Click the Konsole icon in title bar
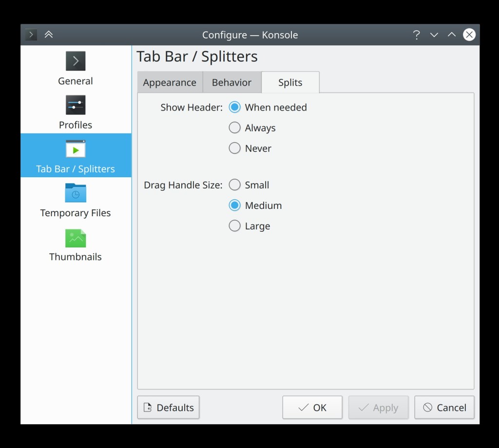Image resolution: width=499 pixels, height=448 pixels. pyautogui.click(x=31, y=35)
